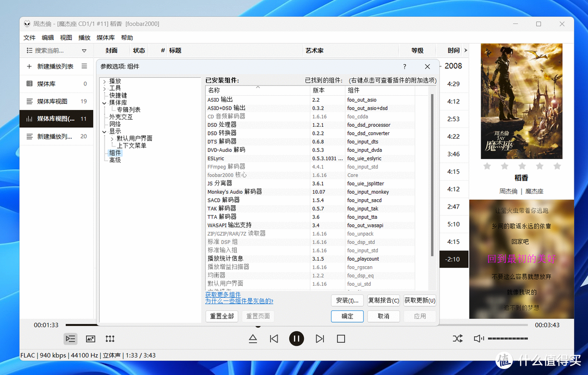Select 媒体库视图 playlist with 19 items
The width and height of the screenshot is (588, 375).
[x=56, y=101]
